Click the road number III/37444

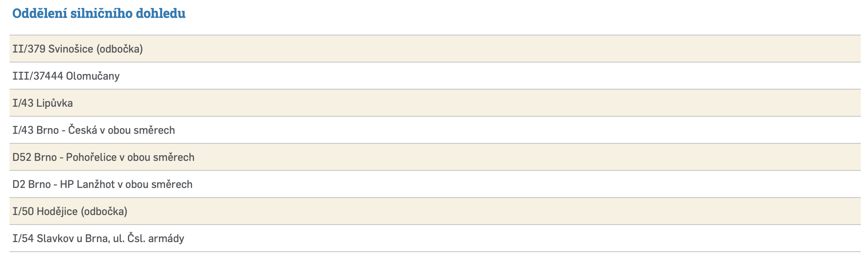tap(38, 76)
